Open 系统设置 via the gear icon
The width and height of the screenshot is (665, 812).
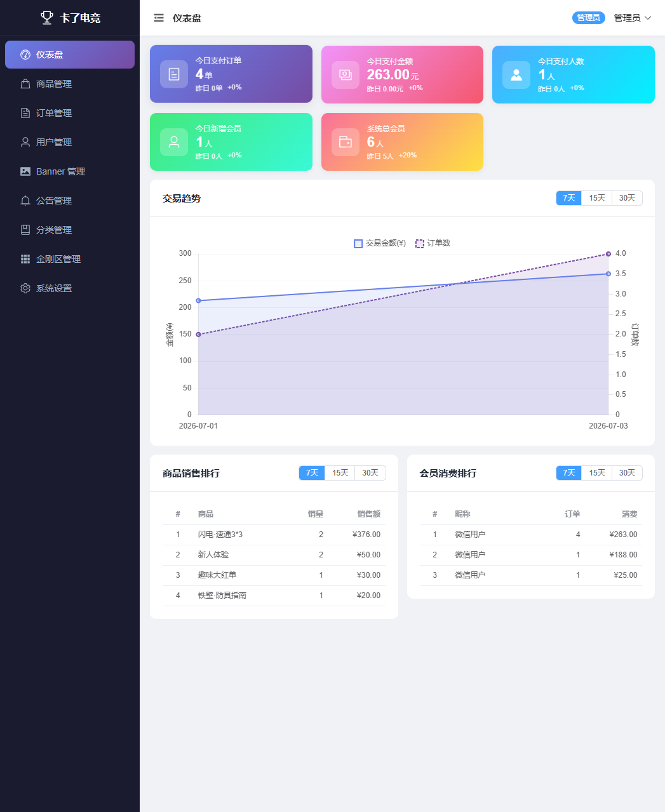tap(25, 288)
